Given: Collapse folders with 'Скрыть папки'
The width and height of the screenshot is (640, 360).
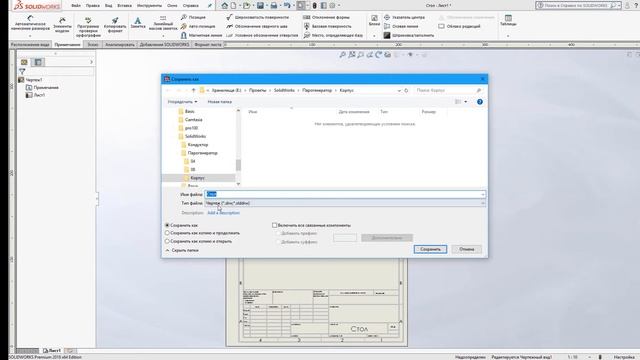Looking at the screenshot, I should point(182,250).
